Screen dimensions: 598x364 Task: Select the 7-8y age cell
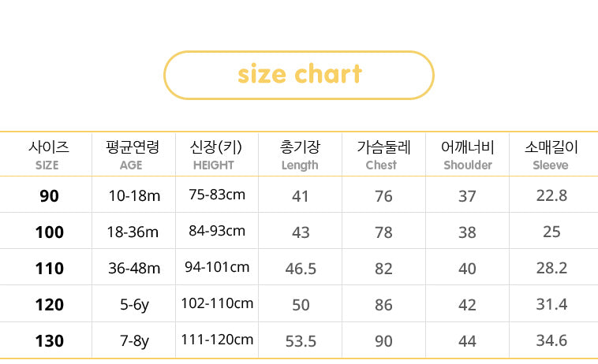pos(134,341)
